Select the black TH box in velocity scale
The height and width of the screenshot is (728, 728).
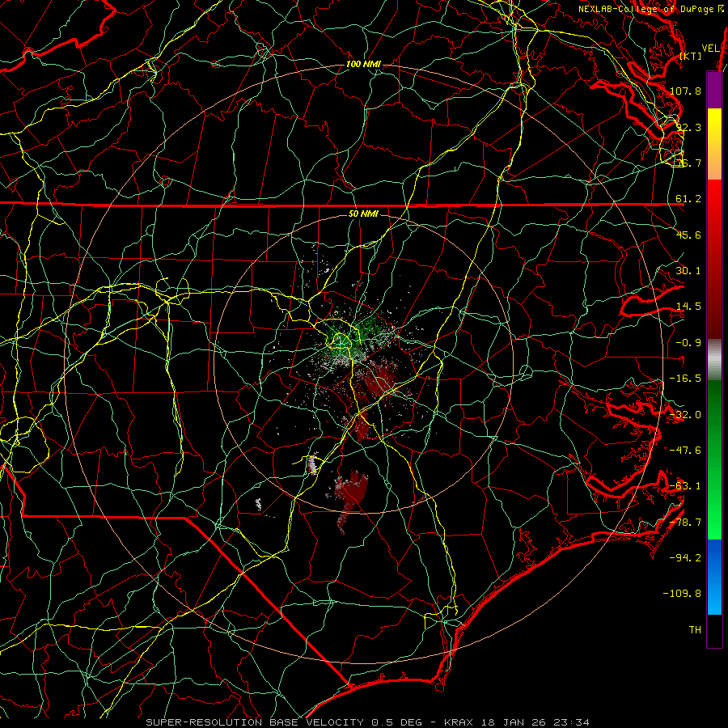pyautogui.click(x=714, y=631)
